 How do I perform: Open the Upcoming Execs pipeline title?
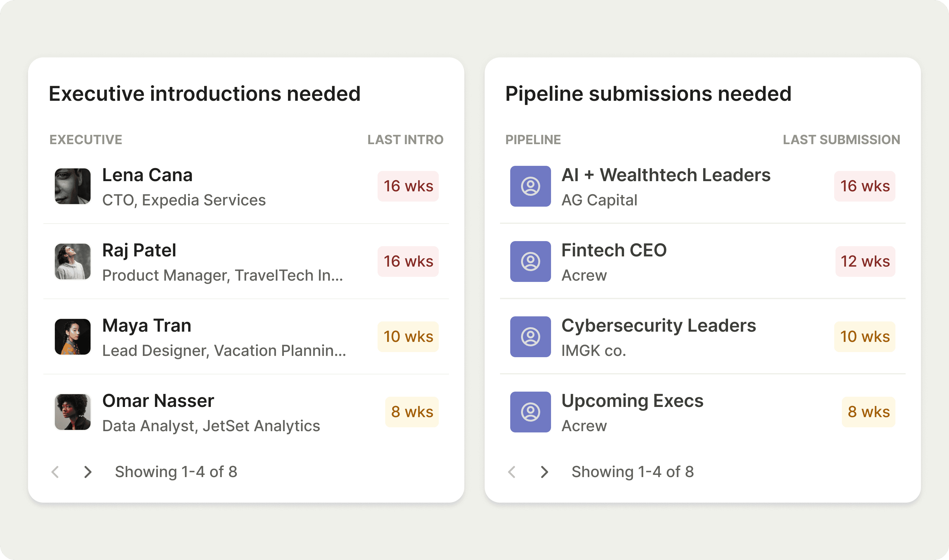(632, 401)
